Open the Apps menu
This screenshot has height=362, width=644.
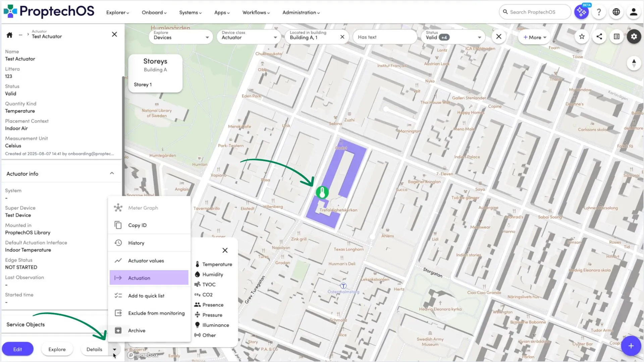tap(222, 12)
